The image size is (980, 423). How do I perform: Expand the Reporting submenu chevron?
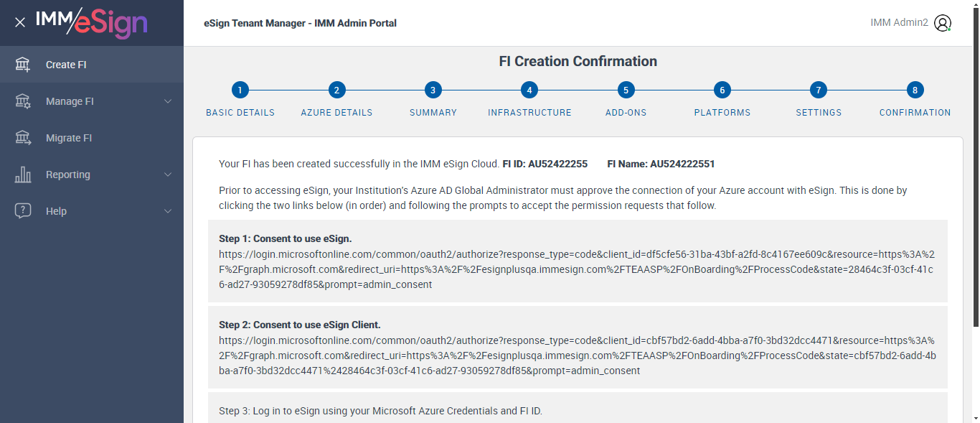[168, 175]
